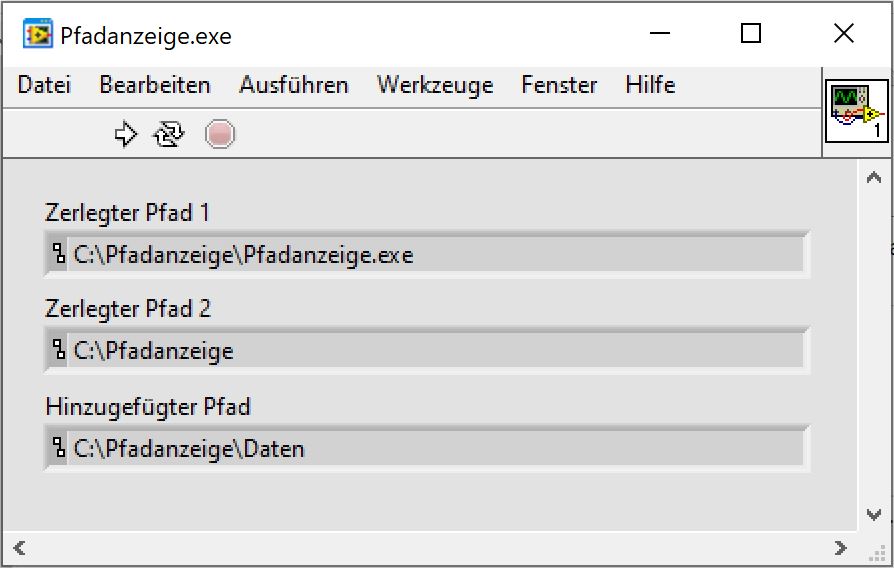
Task: Click the Zerlegter Pfad 2 path field
Action: [x=435, y=352]
